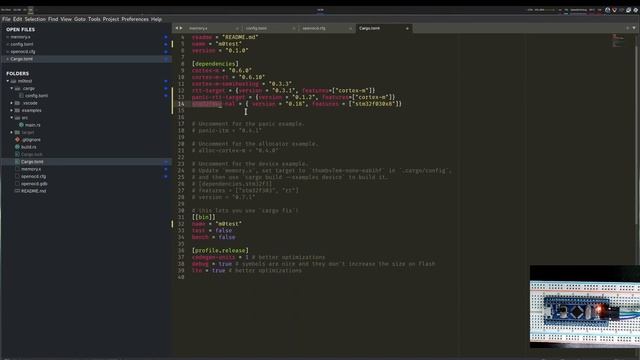The height and width of the screenshot is (360, 640).
Task: Expand the target folder
Action: coord(11,133)
